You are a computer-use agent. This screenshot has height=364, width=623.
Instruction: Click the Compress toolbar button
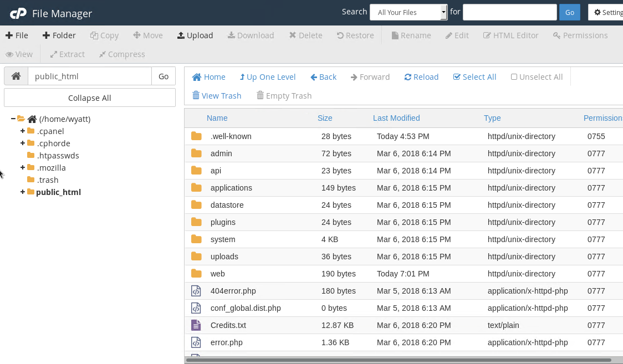click(122, 54)
